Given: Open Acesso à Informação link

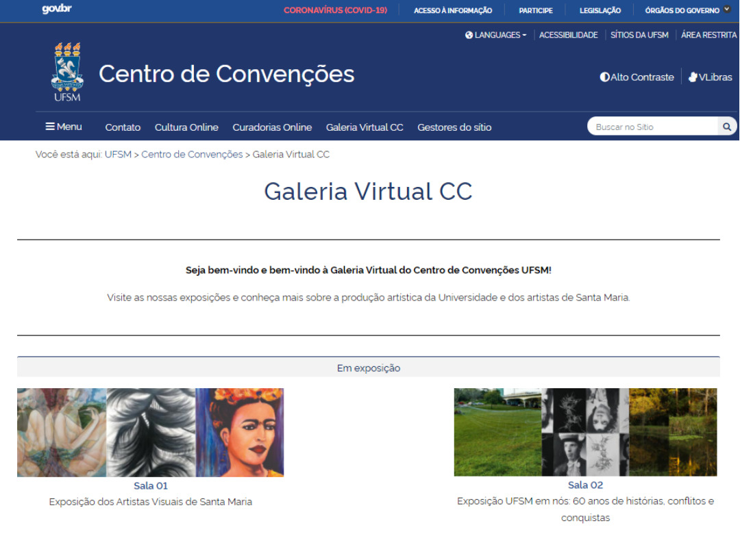Looking at the screenshot, I should [x=453, y=10].
